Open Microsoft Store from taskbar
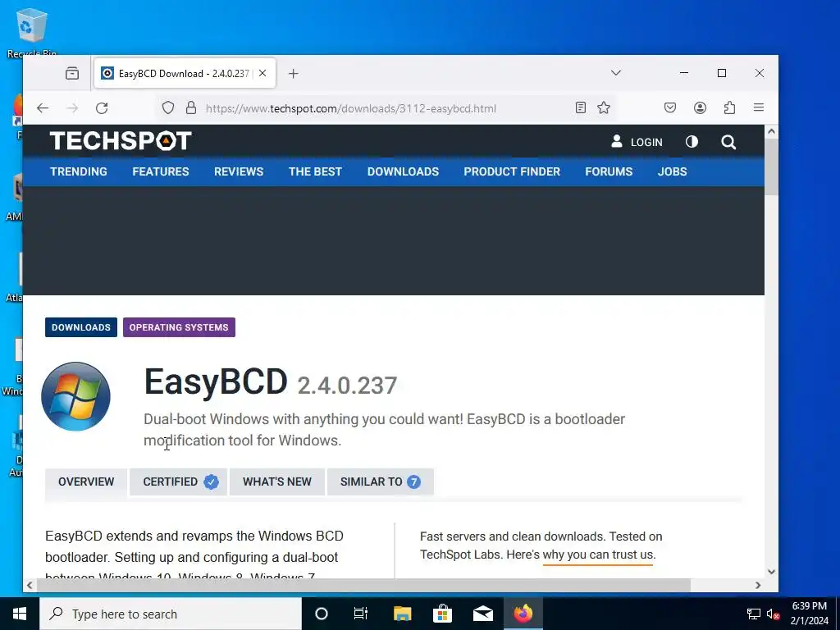840x630 pixels. (x=442, y=614)
